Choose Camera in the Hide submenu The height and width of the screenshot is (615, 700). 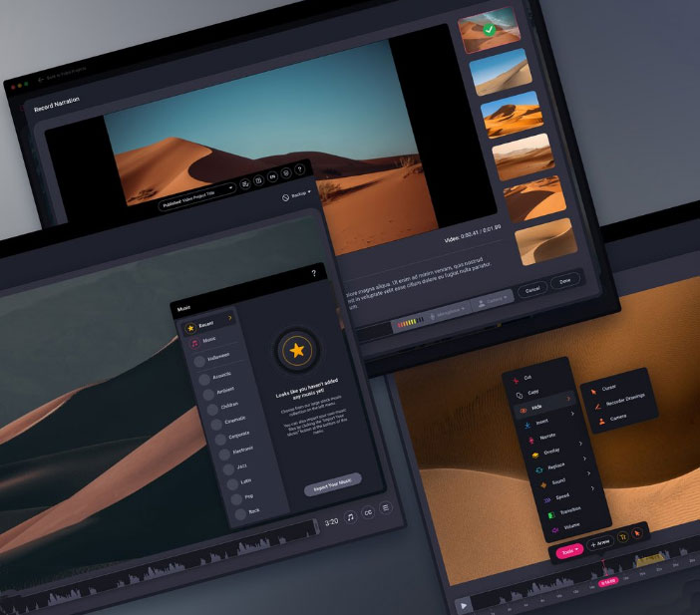pyautogui.click(x=618, y=418)
